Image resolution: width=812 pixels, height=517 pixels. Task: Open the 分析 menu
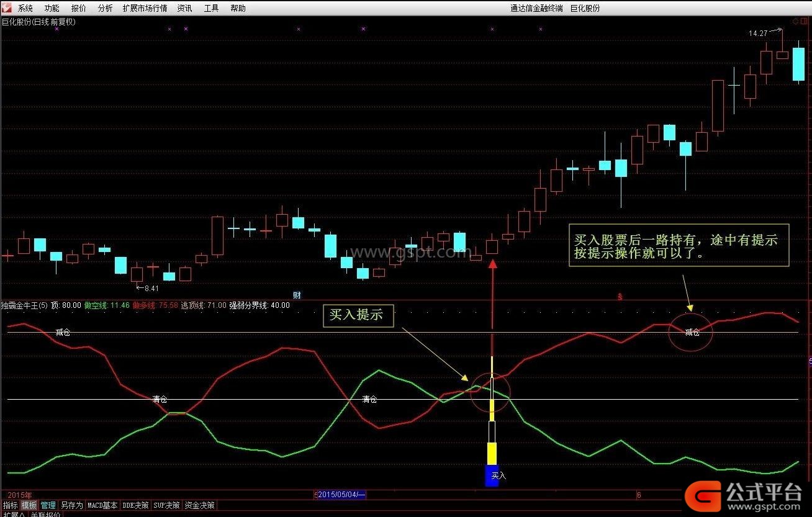pos(105,8)
